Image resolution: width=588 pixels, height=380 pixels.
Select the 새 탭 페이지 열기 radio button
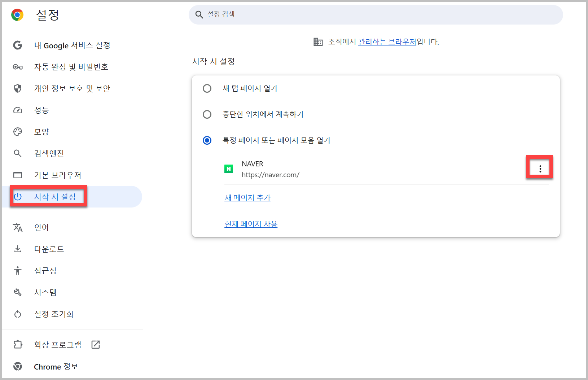coord(207,88)
